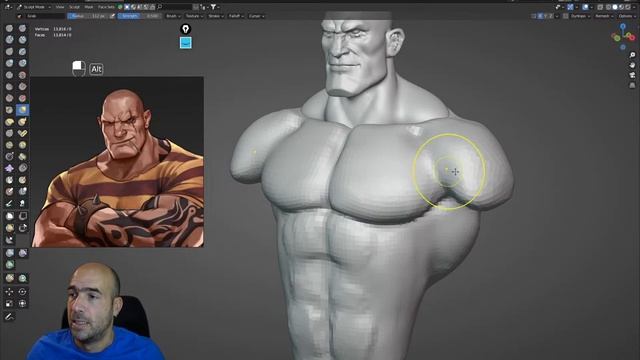Select the Crease brush
640x360 pixels.
pyautogui.click(x=9, y=75)
